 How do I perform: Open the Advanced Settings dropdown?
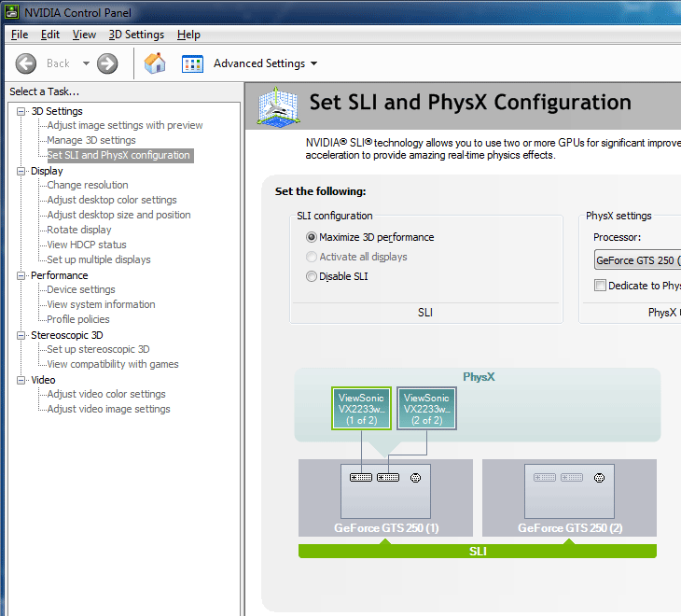(x=265, y=63)
